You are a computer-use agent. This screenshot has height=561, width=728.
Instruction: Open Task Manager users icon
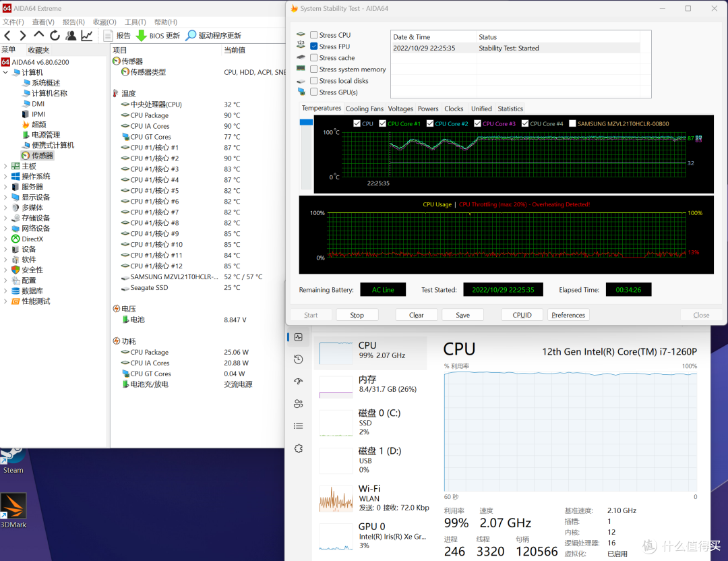click(x=298, y=404)
